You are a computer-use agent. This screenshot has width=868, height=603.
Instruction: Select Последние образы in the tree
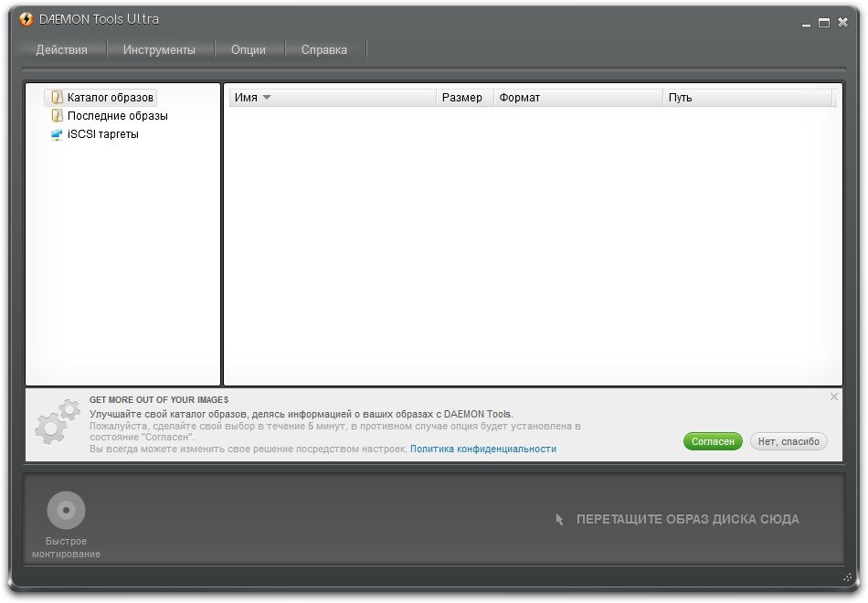117,116
